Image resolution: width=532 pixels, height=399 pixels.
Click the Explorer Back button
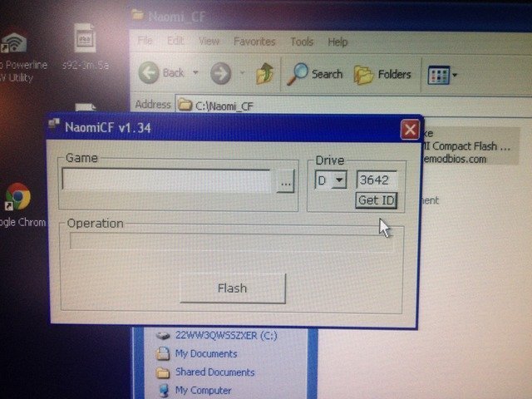[x=163, y=73]
